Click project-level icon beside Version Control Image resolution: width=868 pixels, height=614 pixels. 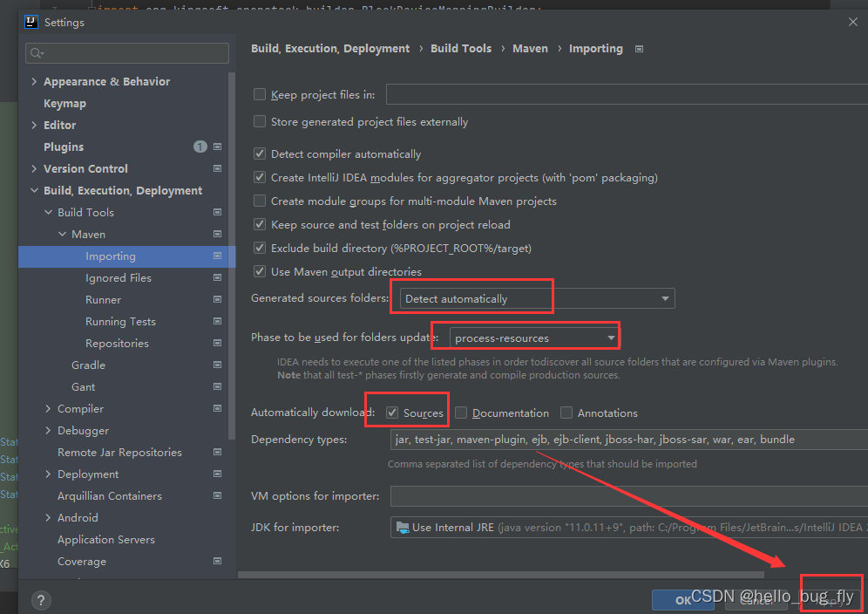[218, 168]
